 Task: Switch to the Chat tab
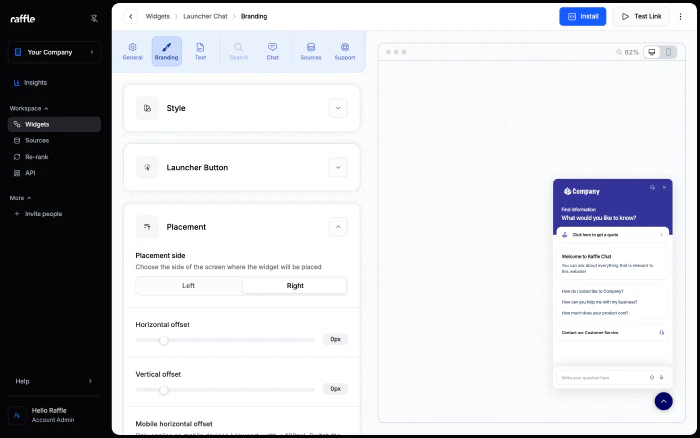click(x=273, y=51)
